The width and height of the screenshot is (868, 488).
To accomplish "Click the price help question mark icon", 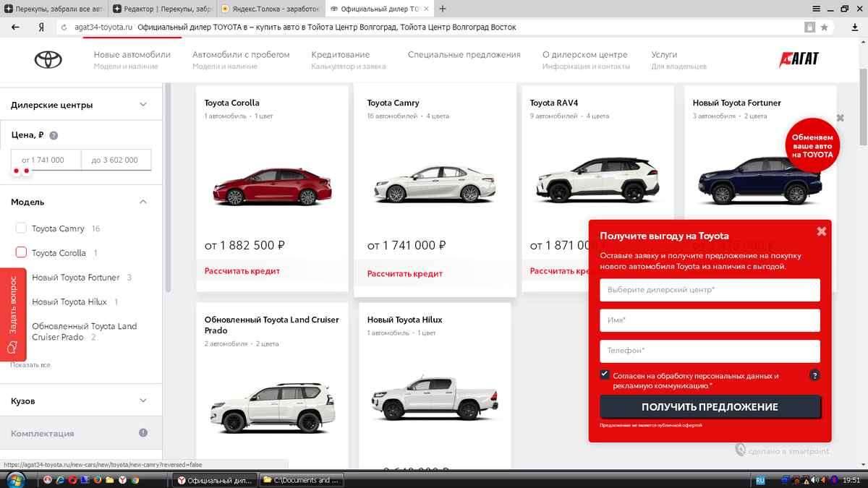I will click(x=54, y=135).
